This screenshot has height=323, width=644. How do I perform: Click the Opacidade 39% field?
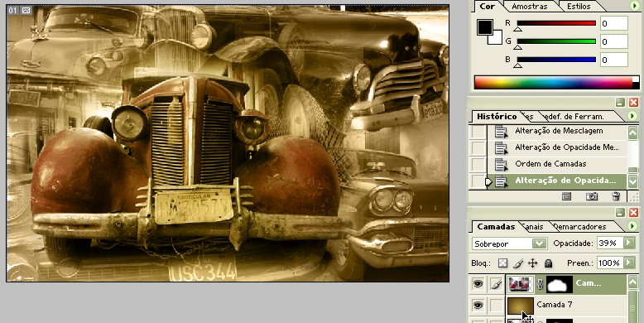click(610, 243)
